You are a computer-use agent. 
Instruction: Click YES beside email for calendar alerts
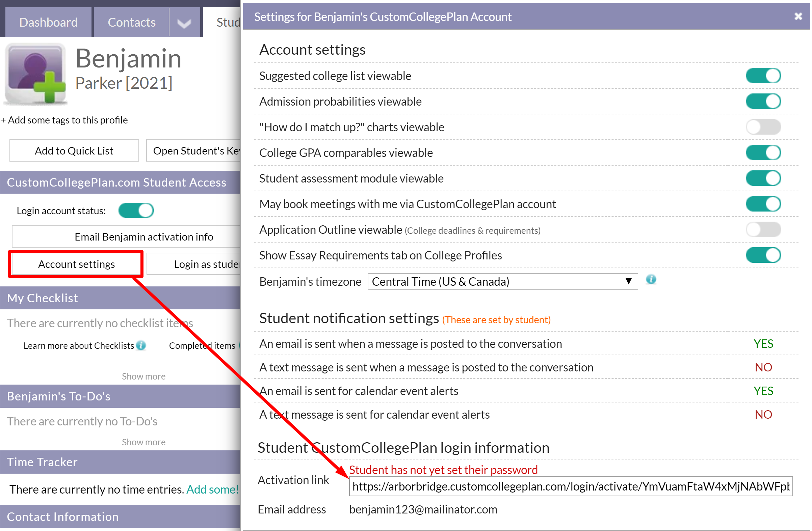click(763, 391)
